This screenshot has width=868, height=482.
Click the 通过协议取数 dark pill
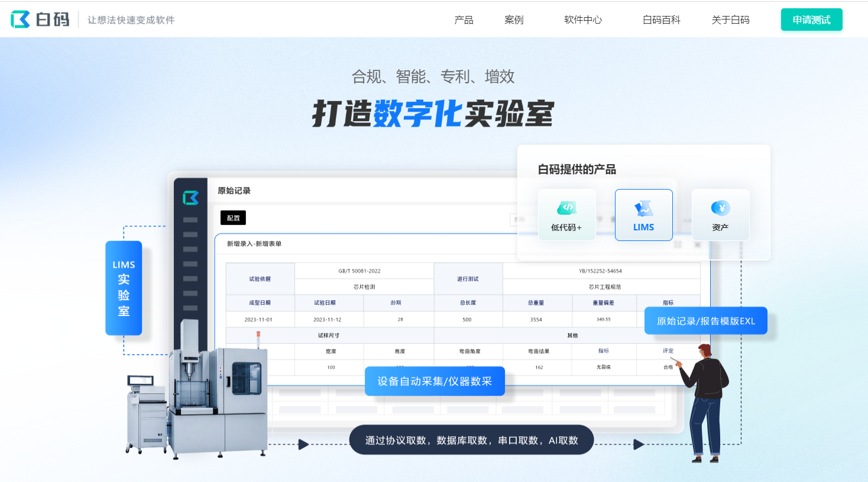pos(471,440)
